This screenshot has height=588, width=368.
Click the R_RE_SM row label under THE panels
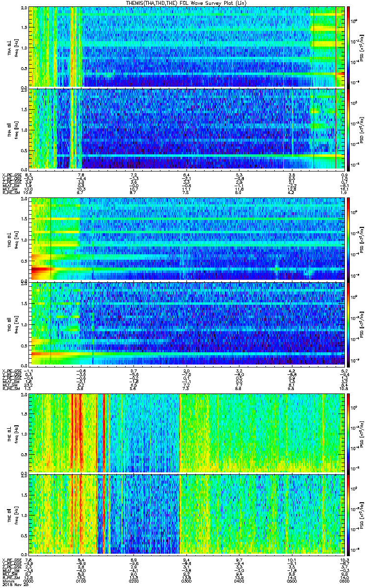[x=11, y=578]
